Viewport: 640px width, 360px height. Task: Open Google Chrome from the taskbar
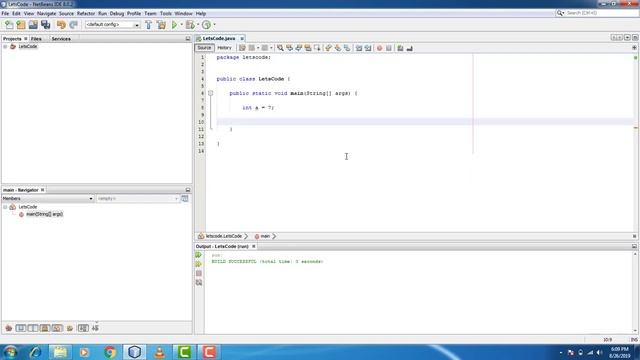[109, 352]
